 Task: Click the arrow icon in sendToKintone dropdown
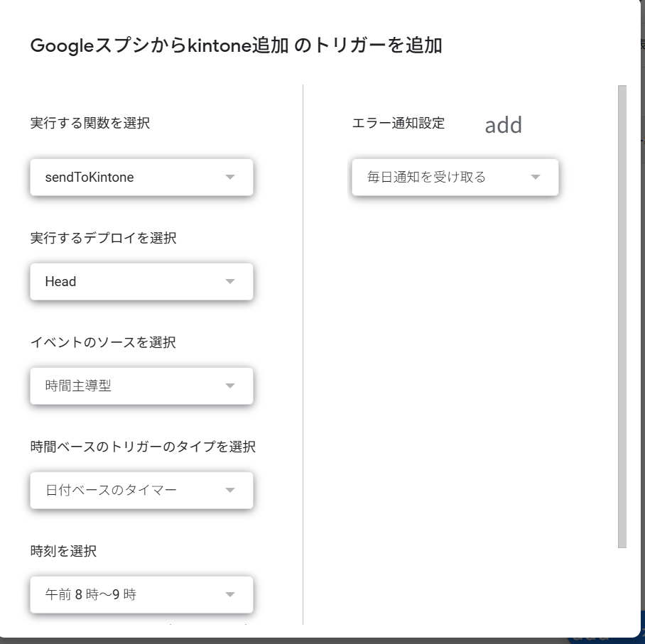tap(230, 178)
